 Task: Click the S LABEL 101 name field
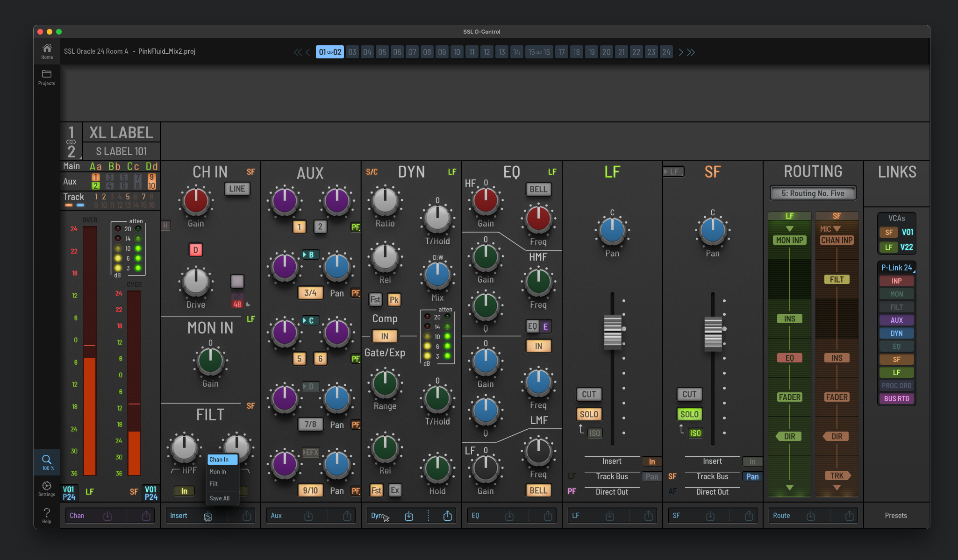tap(122, 151)
